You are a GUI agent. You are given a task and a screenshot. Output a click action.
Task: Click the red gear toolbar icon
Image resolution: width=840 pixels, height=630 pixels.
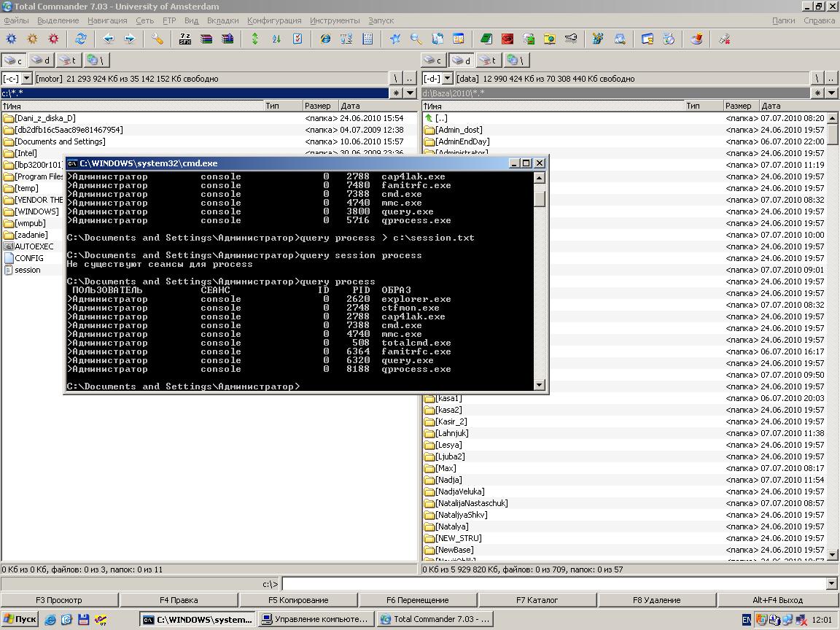click(x=53, y=39)
